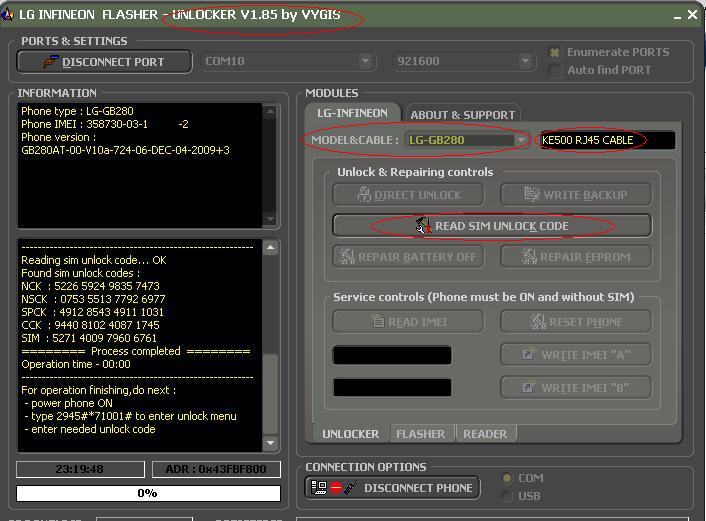
Task: Click the IMEI B input field
Action: pos(392,387)
